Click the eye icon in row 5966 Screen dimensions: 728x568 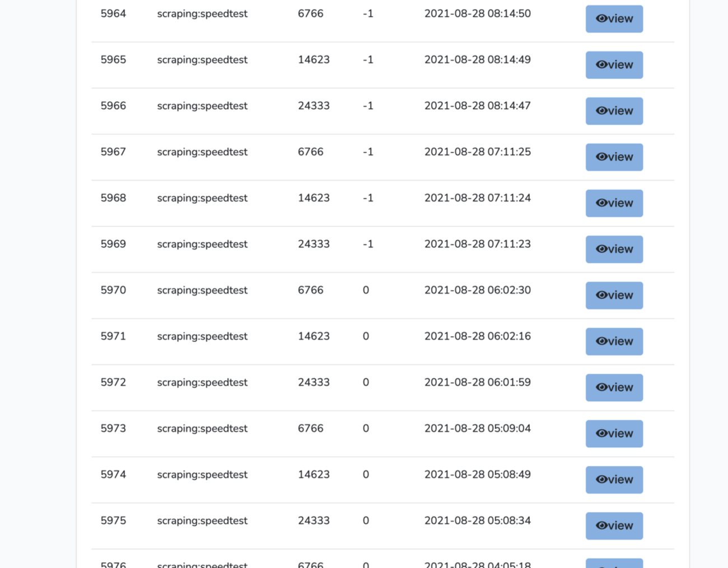click(x=601, y=111)
